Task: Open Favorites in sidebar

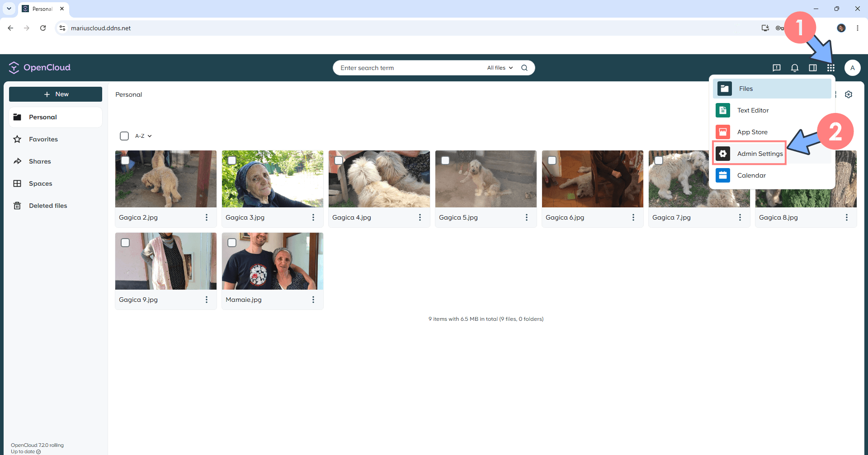Action: coord(56,139)
